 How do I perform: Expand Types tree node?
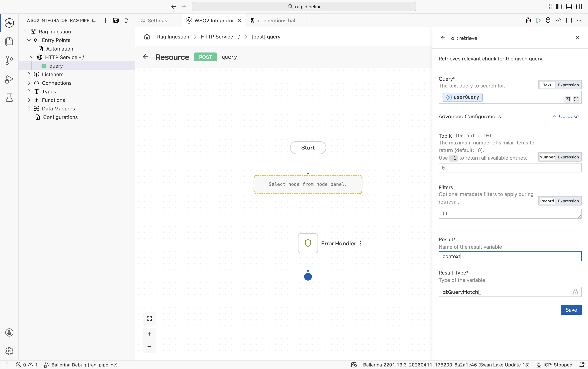coord(29,92)
